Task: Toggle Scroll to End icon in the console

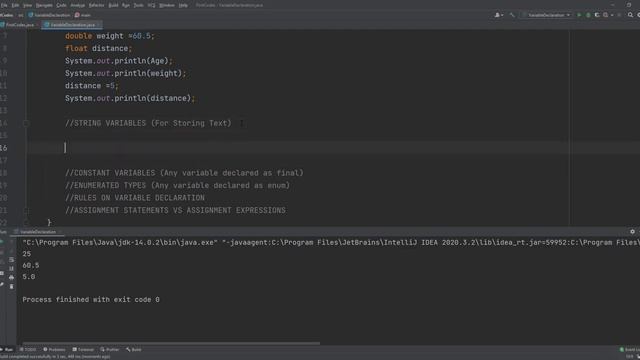Action: pyautogui.click(x=11, y=269)
